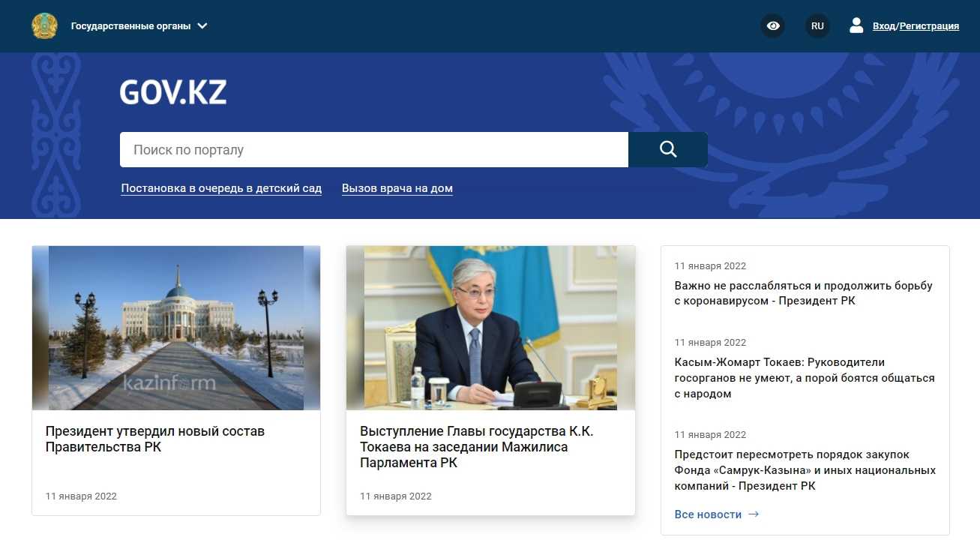This screenshot has width=980, height=552.
Task: Open Важно не расслабляться news item
Action: [804, 293]
